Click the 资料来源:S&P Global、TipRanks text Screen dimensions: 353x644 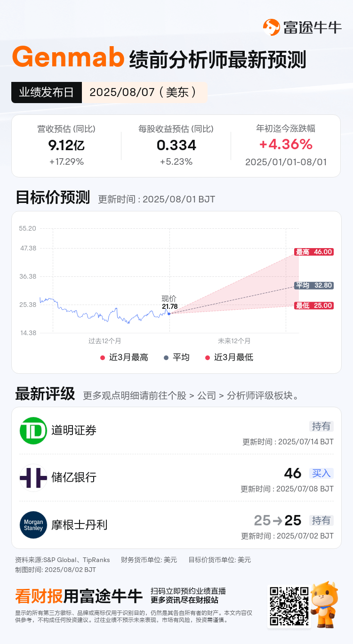click(x=63, y=560)
